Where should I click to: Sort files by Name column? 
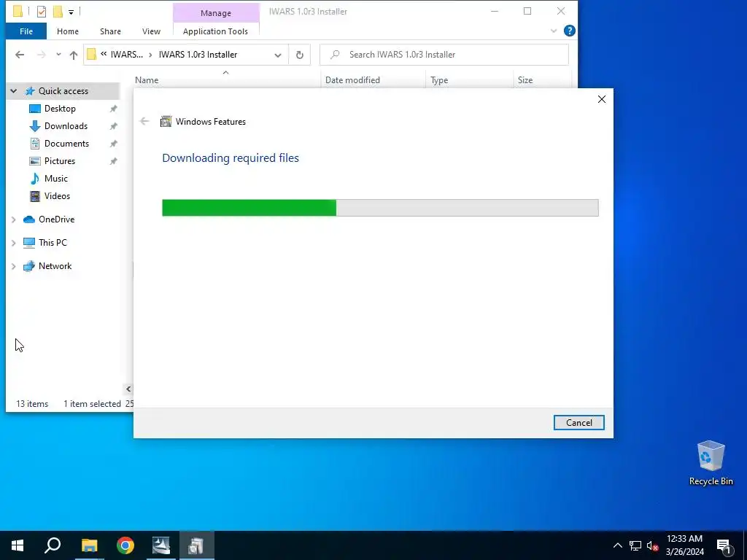coord(146,80)
